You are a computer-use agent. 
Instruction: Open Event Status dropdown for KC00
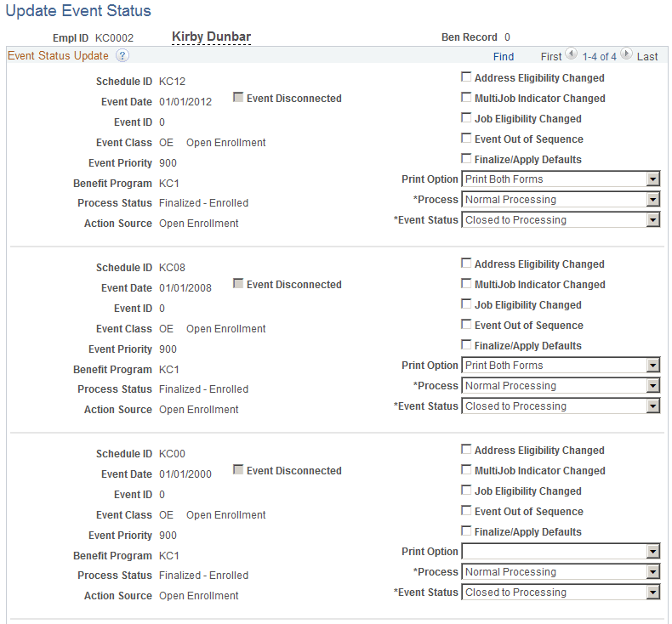561,593
